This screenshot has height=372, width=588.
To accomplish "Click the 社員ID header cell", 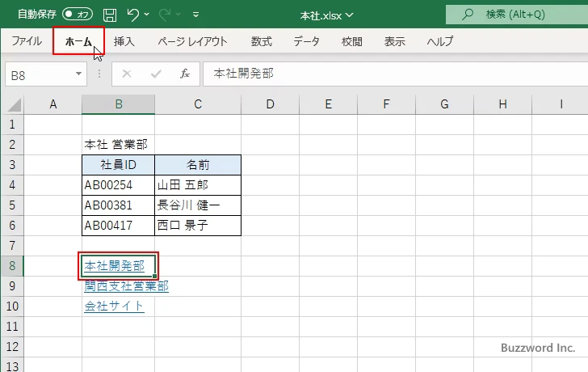I will tap(119, 165).
